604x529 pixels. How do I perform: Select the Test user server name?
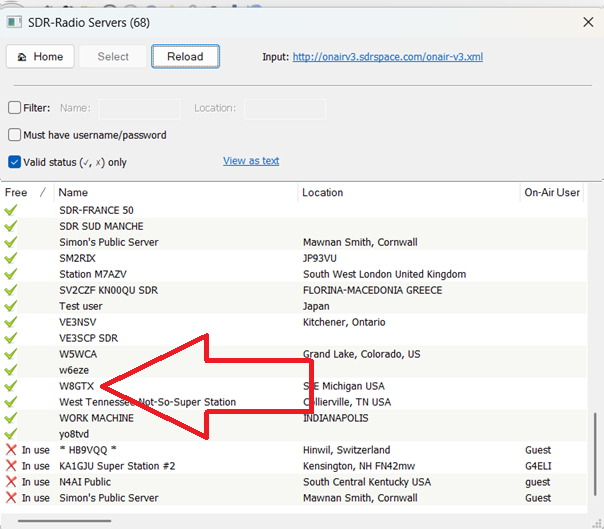pos(81,306)
